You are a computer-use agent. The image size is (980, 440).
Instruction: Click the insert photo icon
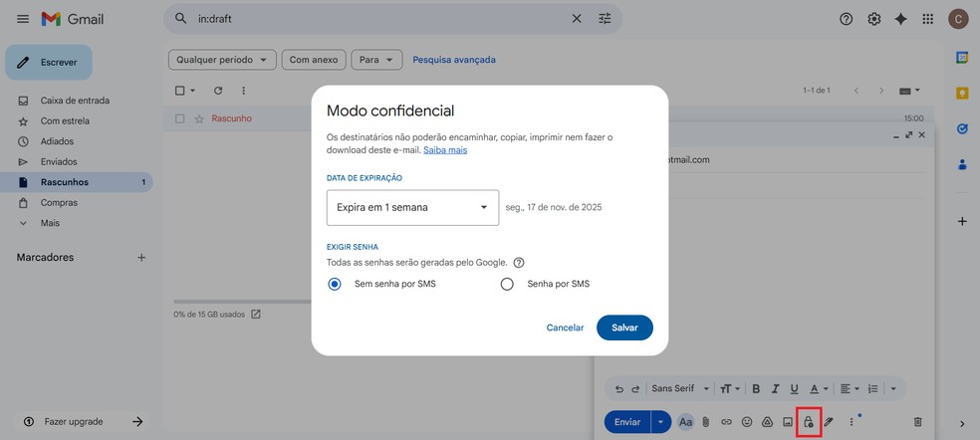coord(788,422)
